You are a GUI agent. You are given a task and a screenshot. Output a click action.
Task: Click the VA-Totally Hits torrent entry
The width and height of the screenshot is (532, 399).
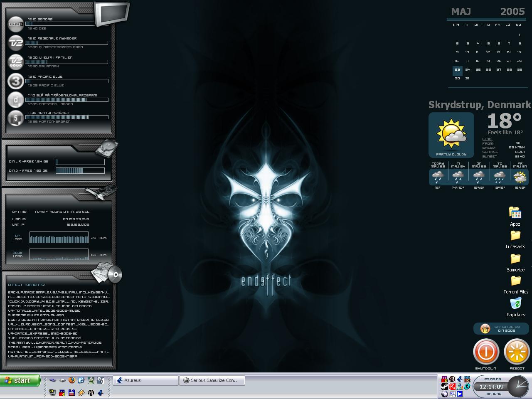(44, 310)
